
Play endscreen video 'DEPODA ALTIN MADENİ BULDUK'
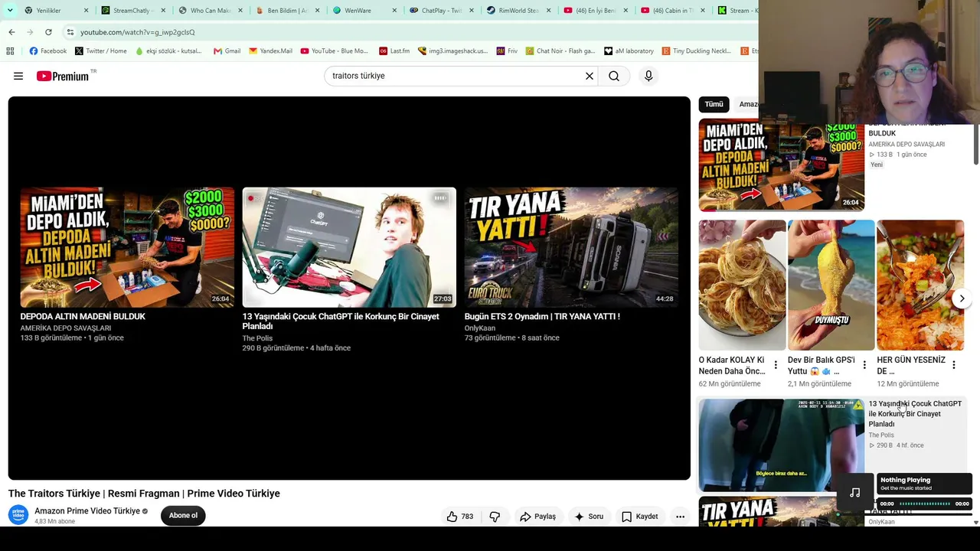click(x=127, y=247)
